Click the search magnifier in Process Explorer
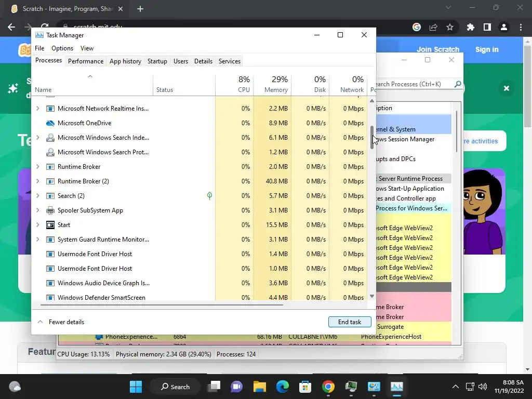 click(x=458, y=84)
